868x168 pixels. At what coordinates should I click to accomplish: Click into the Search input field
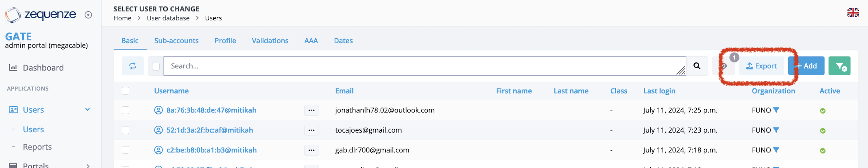point(420,66)
